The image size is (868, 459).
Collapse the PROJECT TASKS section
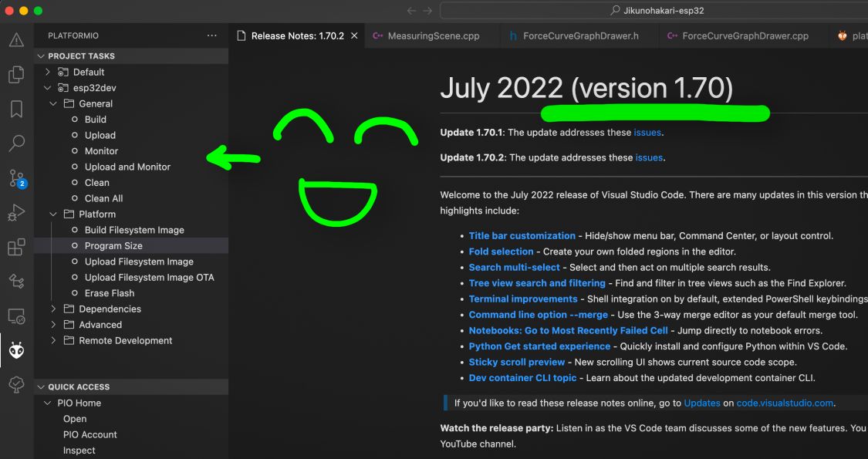pos(41,56)
